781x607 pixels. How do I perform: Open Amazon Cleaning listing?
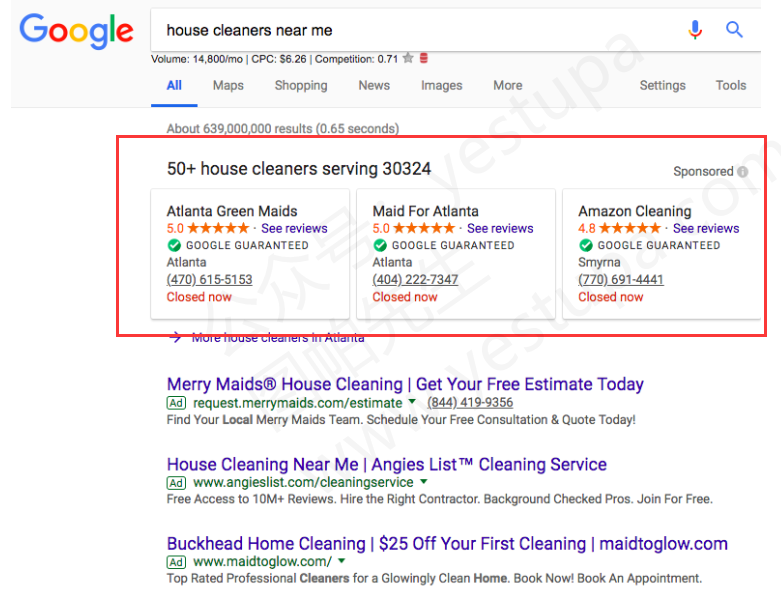[635, 211]
